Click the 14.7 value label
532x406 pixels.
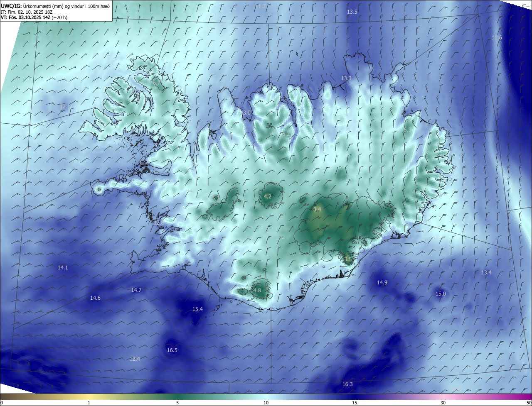(136, 290)
